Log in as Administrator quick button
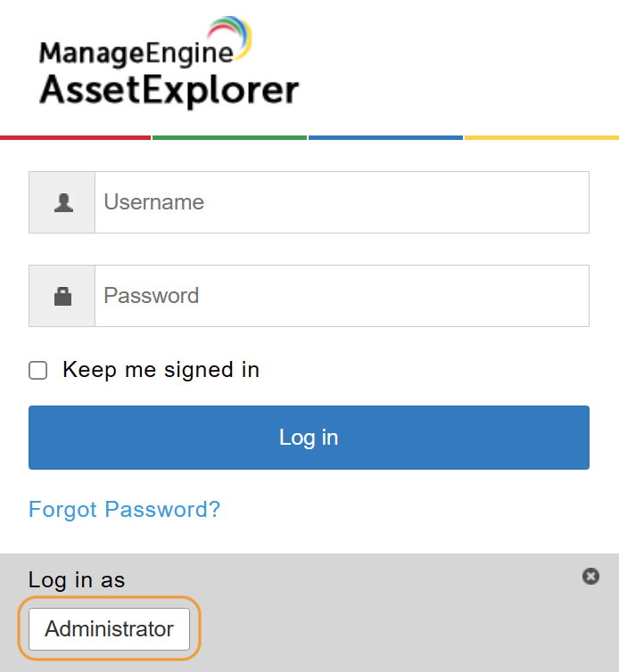 (110, 629)
